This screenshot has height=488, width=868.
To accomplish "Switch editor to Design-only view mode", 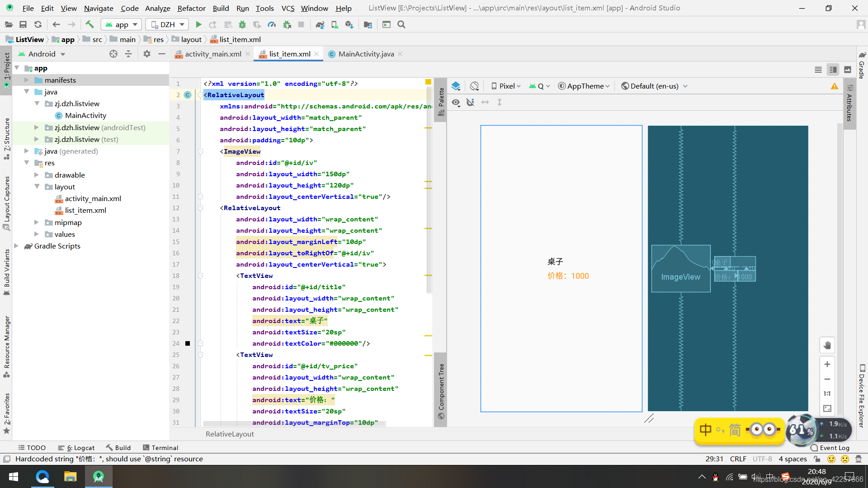I will pyautogui.click(x=848, y=70).
